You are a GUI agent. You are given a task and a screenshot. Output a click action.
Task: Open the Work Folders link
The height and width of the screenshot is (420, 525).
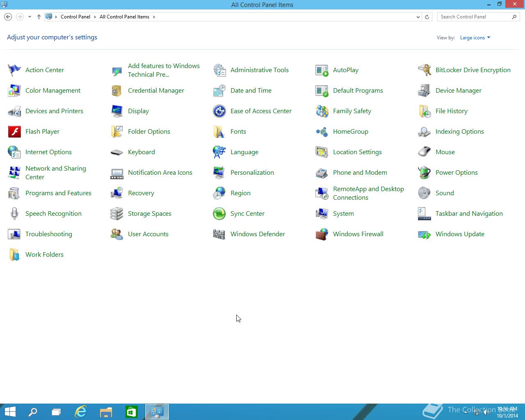point(44,255)
